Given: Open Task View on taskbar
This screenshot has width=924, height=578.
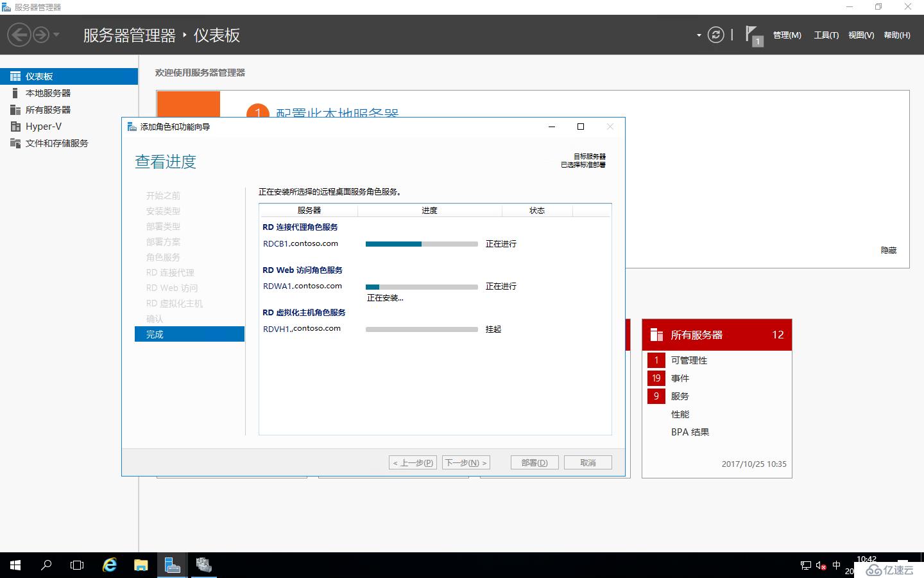Looking at the screenshot, I should click(77, 565).
